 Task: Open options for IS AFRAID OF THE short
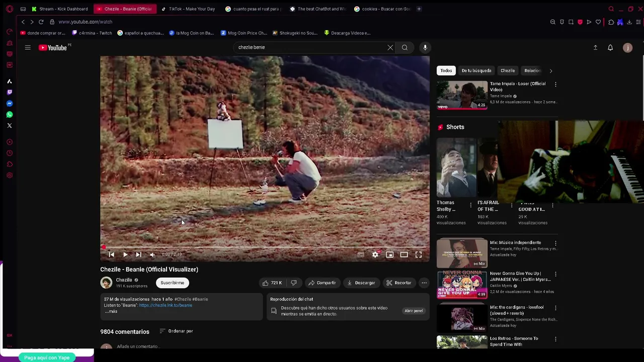(x=512, y=206)
